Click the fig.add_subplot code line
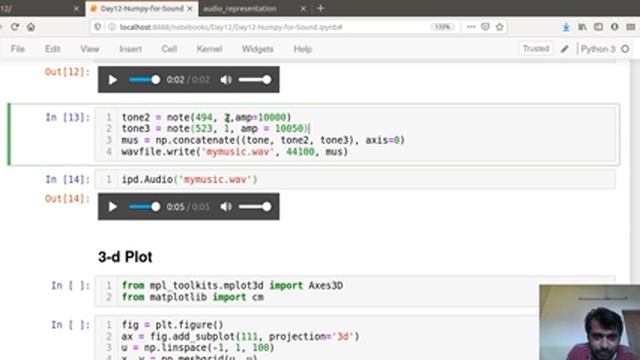640x360 pixels. [x=240, y=336]
